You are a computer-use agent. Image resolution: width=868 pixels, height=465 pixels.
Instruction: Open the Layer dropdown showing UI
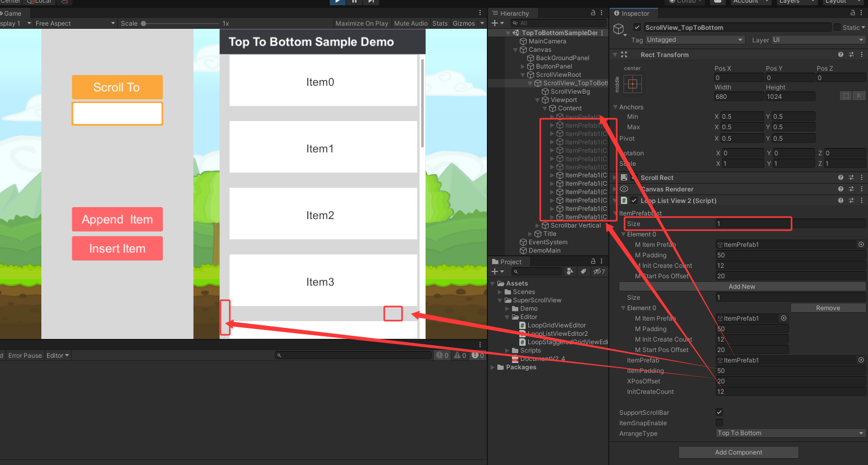coord(818,40)
